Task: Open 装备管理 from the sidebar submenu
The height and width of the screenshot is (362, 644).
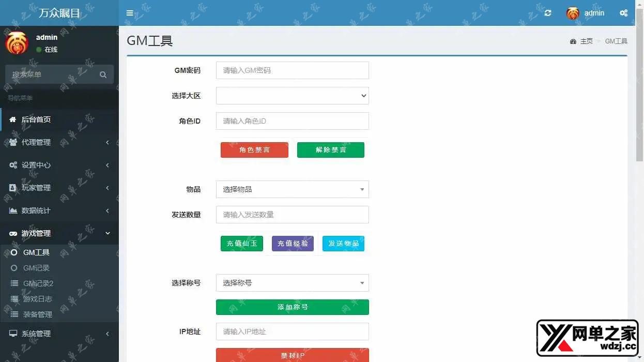Action: pyautogui.click(x=37, y=314)
